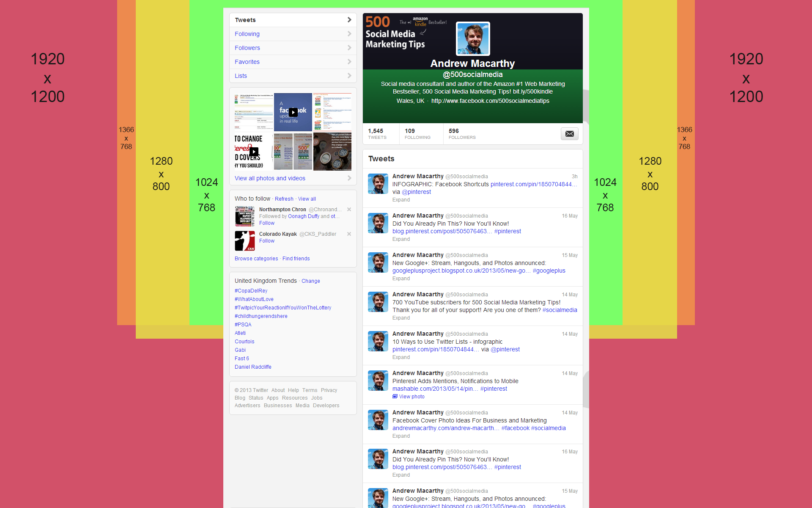
Task: Click avatar on Pinterest Adds Mentions tweet
Action: (x=378, y=381)
